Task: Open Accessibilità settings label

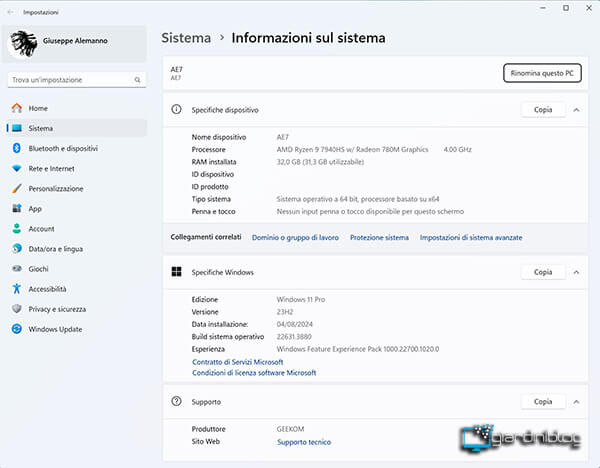Action: coord(47,289)
